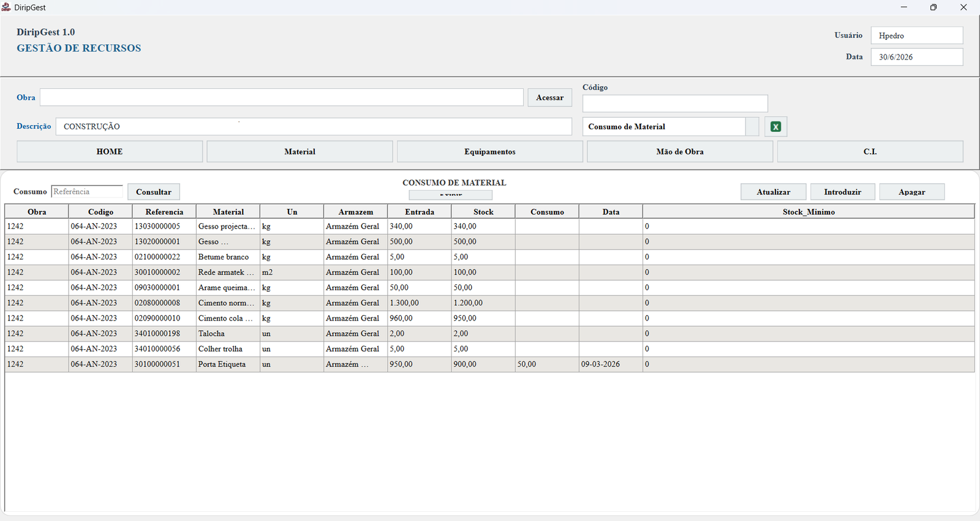Focus the Obra input field
This screenshot has height=521, width=980.
282,97
